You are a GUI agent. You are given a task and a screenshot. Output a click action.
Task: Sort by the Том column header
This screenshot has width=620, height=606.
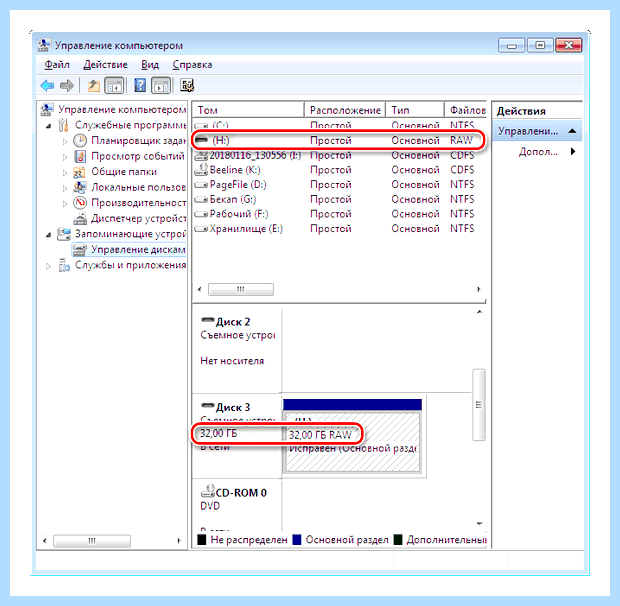click(248, 110)
